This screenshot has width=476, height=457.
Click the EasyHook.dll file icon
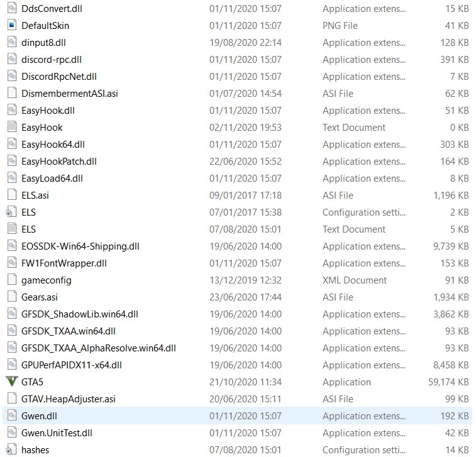[x=12, y=110]
